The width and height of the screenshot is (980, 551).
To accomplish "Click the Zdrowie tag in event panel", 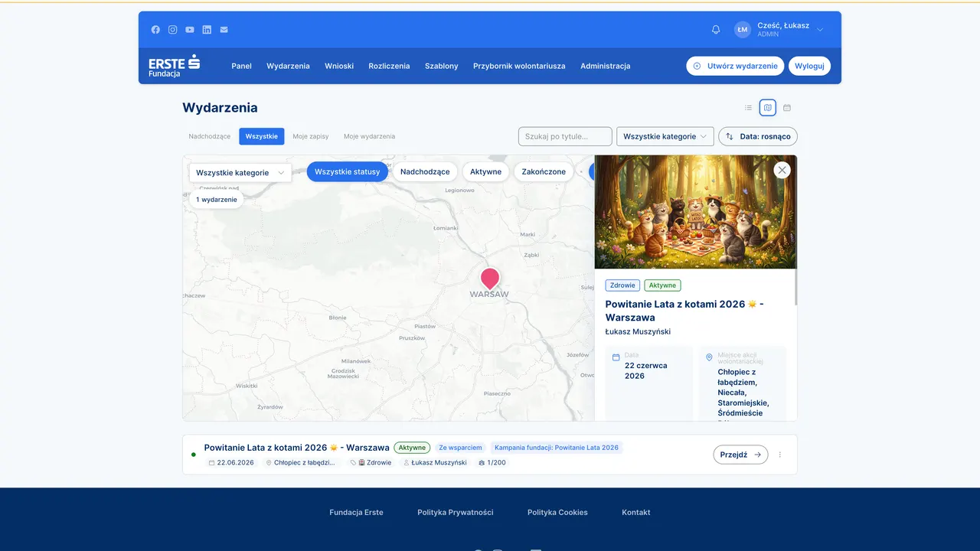I will pyautogui.click(x=622, y=285).
